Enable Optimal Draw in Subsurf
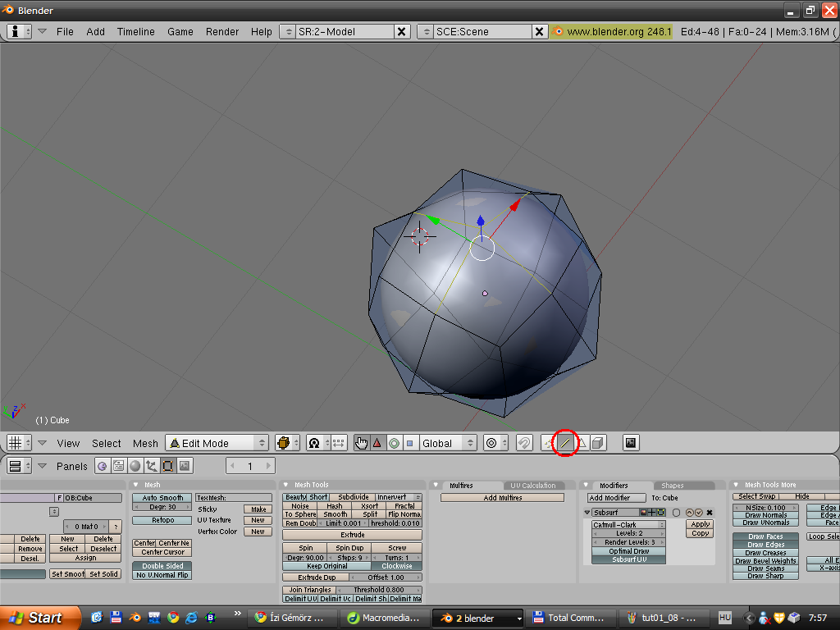The width and height of the screenshot is (840, 630). pyautogui.click(x=628, y=551)
